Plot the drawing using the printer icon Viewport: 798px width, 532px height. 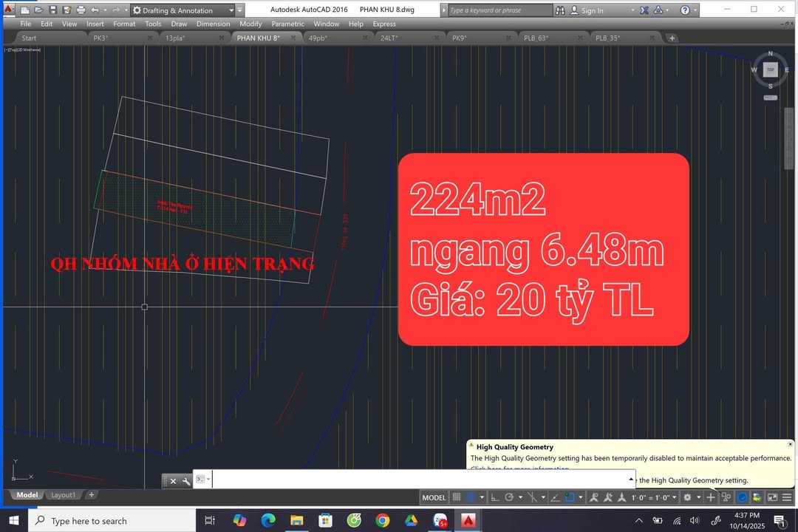[x=81, y=10]
